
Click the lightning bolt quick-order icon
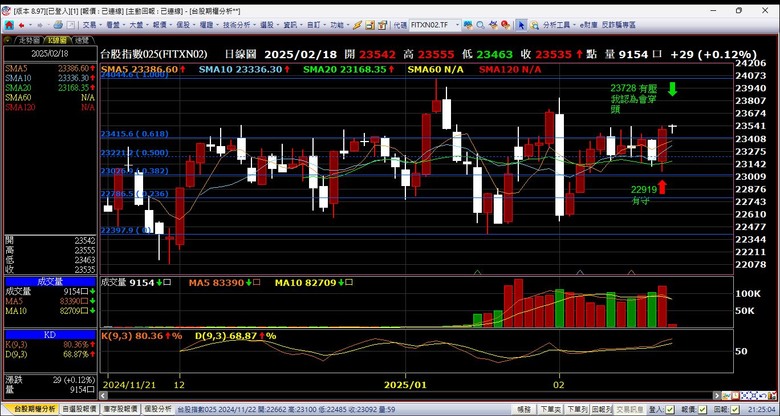357,25
